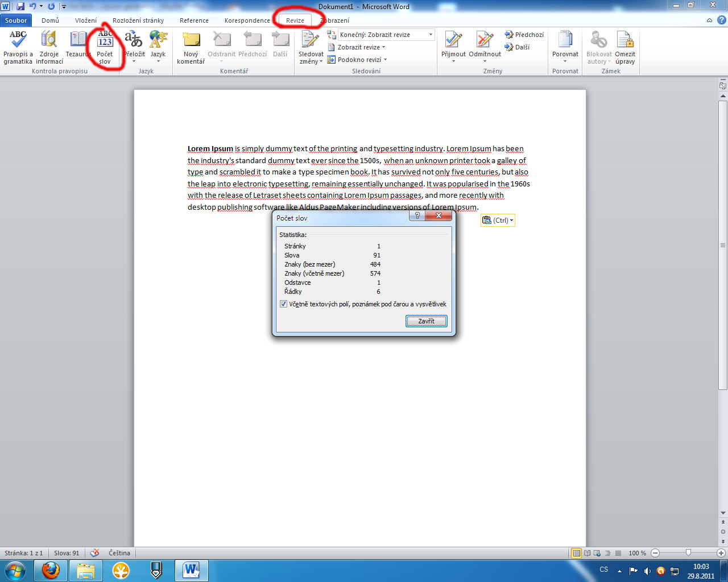This screenshot has height=582, width=728.
Task: Open the Porovnat compare dropdown
Action: pos(565,48)
